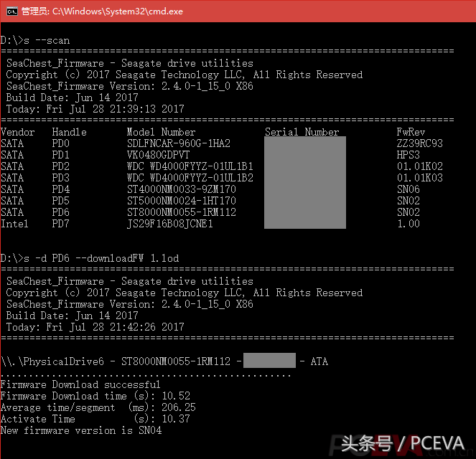Click the PD0 handle entry
The width and height of the screenshot is (476, 459).
pyautogui.click(x=61, y=143)
